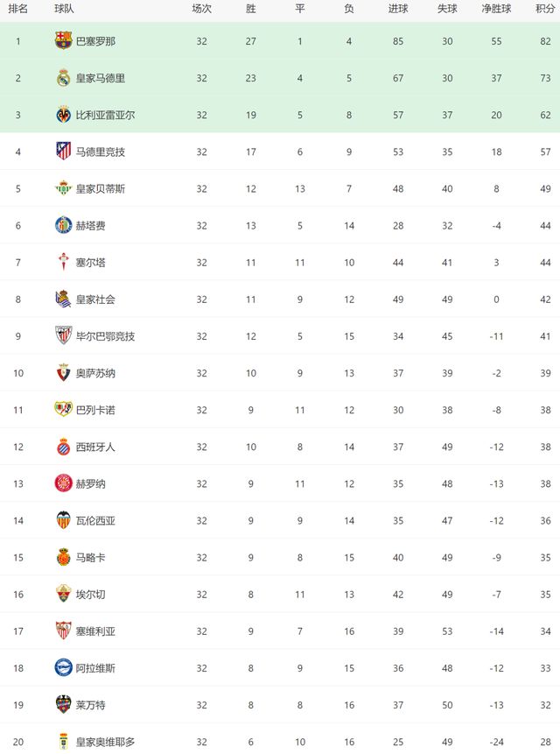
Task: Select the Villarreal yellow crest icon
Action: coord(63,115)
